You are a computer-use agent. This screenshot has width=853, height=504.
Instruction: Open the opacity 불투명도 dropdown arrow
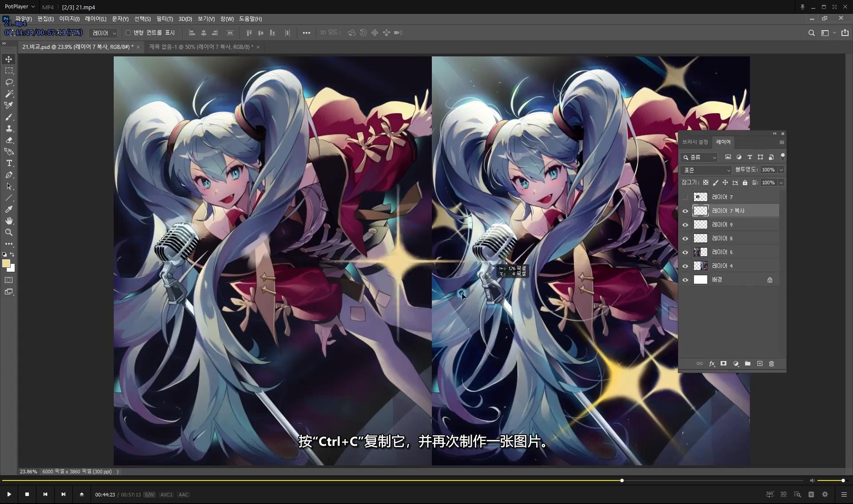click(781, 170)
